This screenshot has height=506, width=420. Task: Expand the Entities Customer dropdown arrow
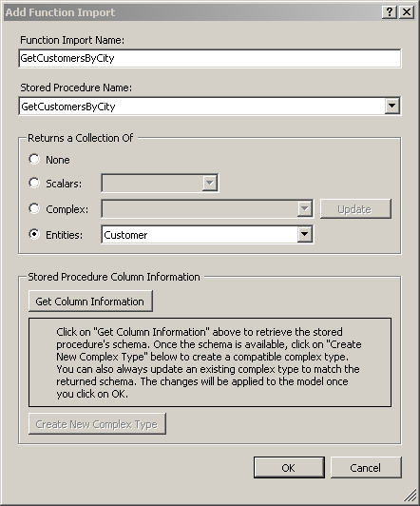pos(305,234)
